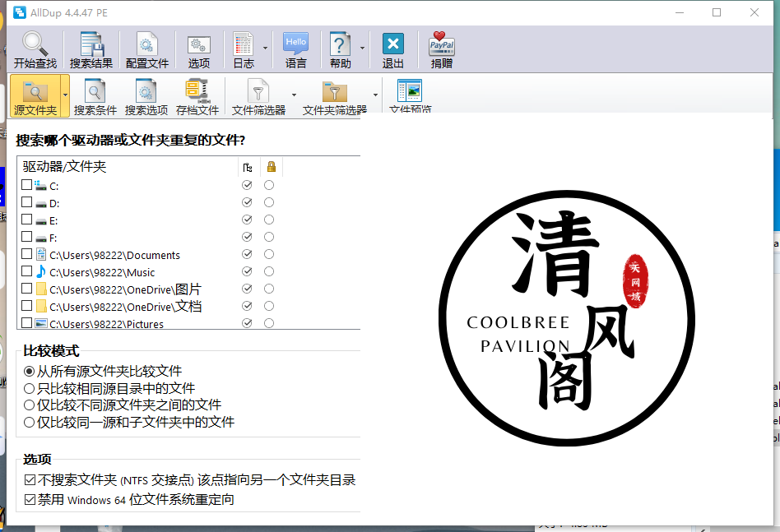Select the C:\Users\98222\Music row text
The height and width of the screenshot is (532, 780).
[102, 272]
